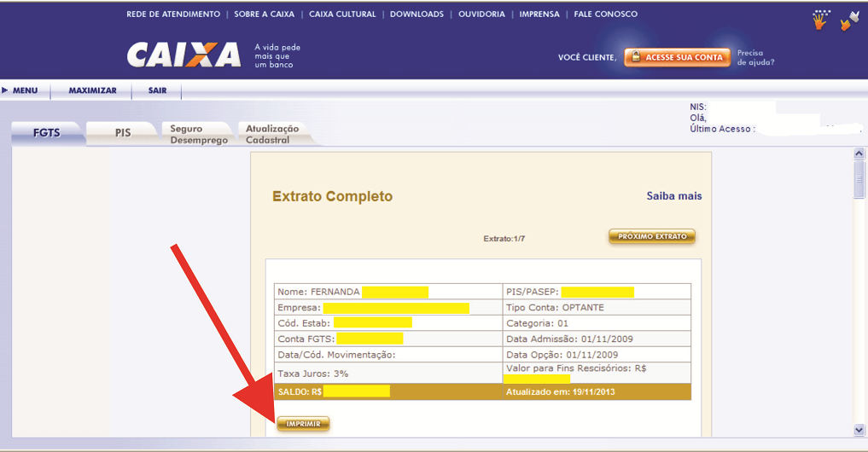Click the Extrato:1/7 indicator
868x452 pixels.
tap(504, 239)
